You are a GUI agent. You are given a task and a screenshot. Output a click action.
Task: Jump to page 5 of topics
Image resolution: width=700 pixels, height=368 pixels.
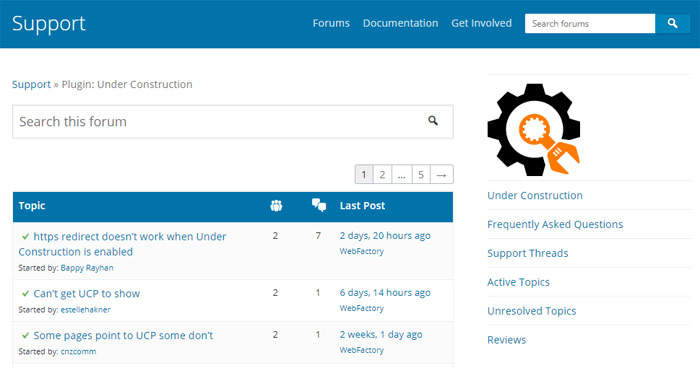click(x=421, y=175)
